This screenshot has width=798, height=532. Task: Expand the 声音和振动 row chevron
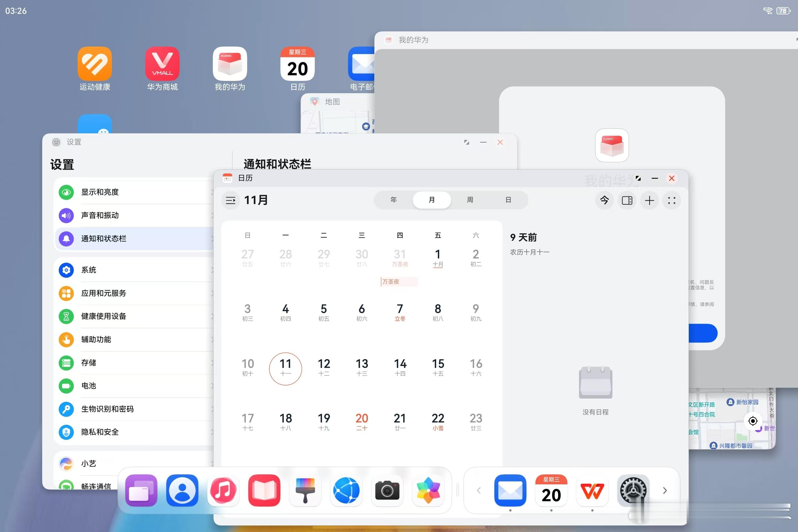[x=212, y=216]
